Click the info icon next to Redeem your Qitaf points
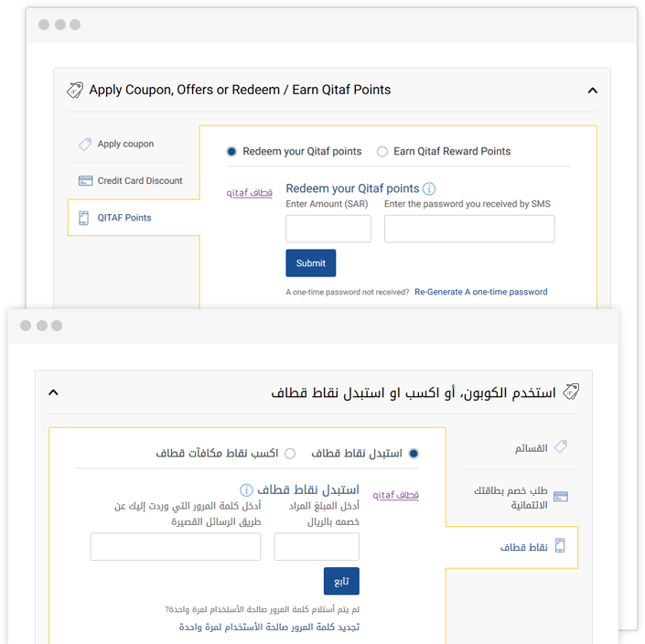Screen dimensions: 645x644 tap(429, 188)
